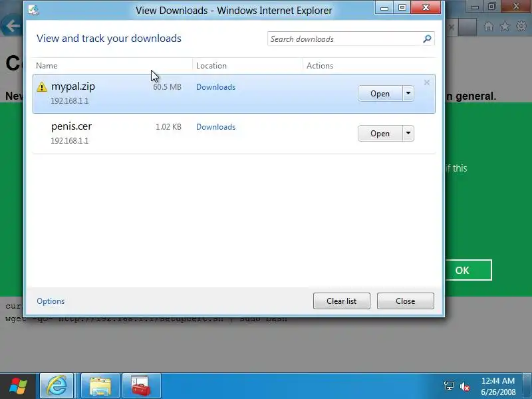
Task: Click the Show desktop strip at taskbar end
Action: [527, 386]
